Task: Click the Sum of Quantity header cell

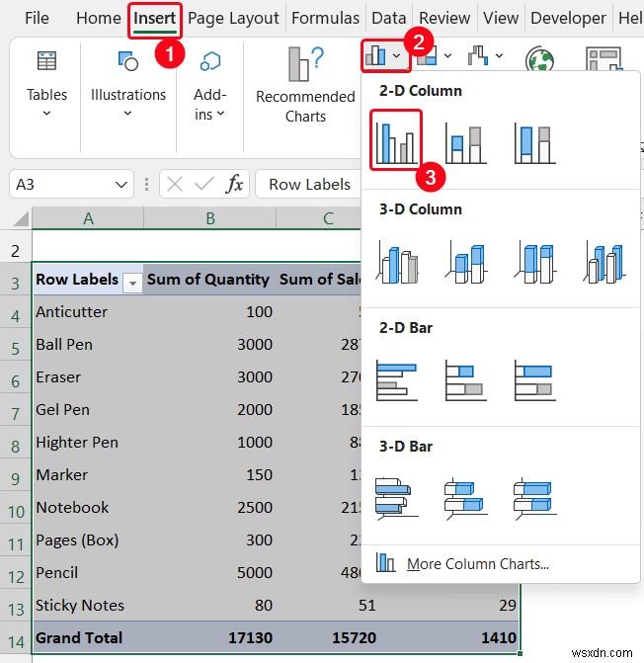Action: [x=210, y=279]
